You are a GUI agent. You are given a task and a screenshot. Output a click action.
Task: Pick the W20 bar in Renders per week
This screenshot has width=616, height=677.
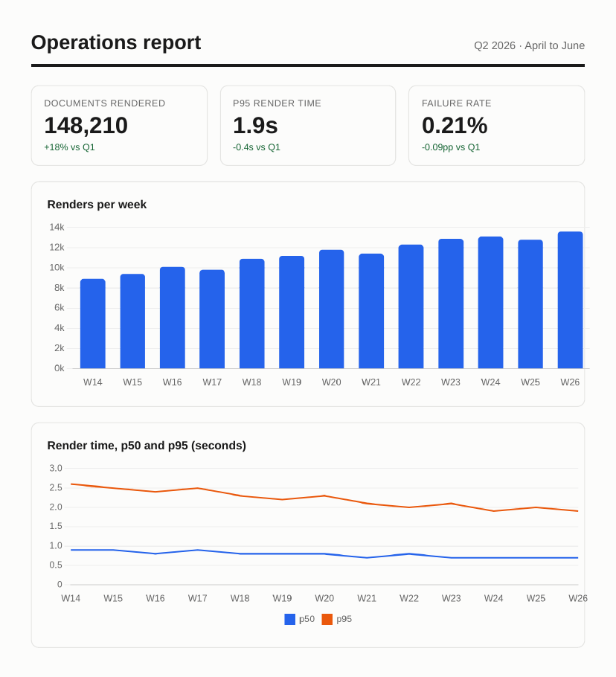point(332,309)
